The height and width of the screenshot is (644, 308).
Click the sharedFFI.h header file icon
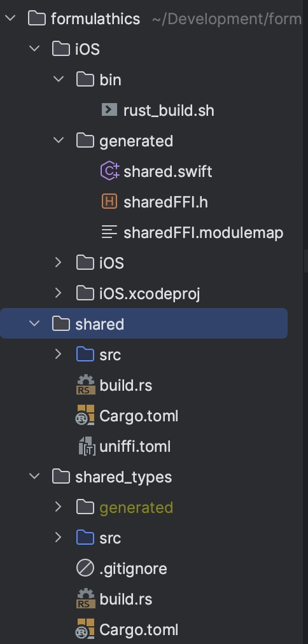coord(109,202)
